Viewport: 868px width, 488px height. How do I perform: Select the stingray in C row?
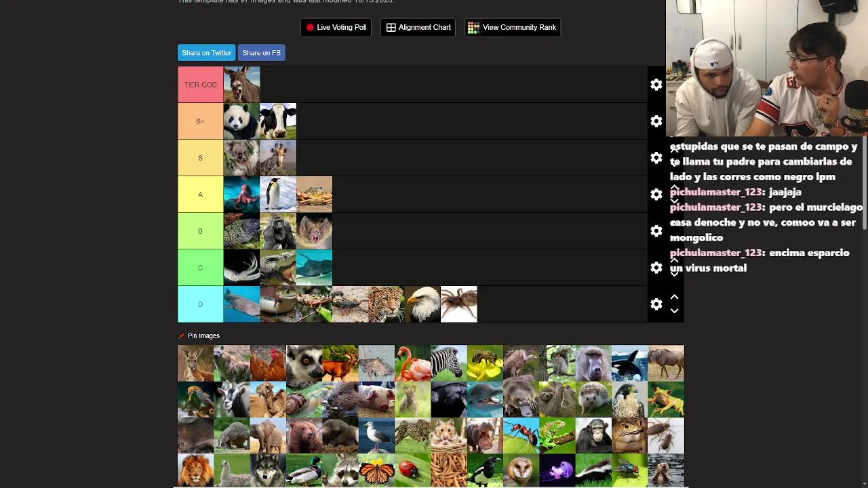314,268
